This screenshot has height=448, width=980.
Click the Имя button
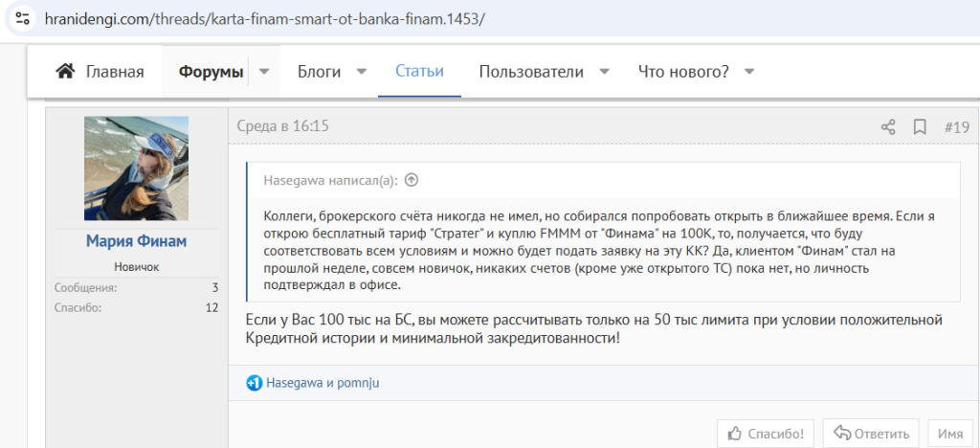point(950,433)
